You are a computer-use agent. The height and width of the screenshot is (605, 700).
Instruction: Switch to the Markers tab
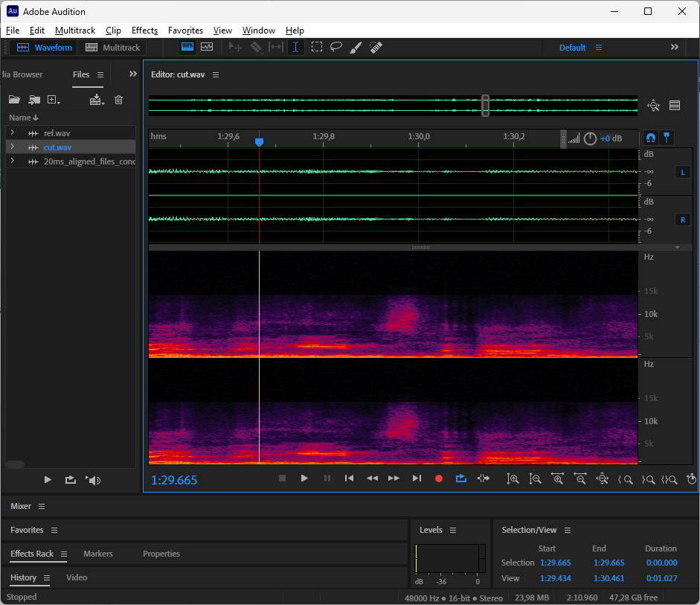(x=97, y=554)
